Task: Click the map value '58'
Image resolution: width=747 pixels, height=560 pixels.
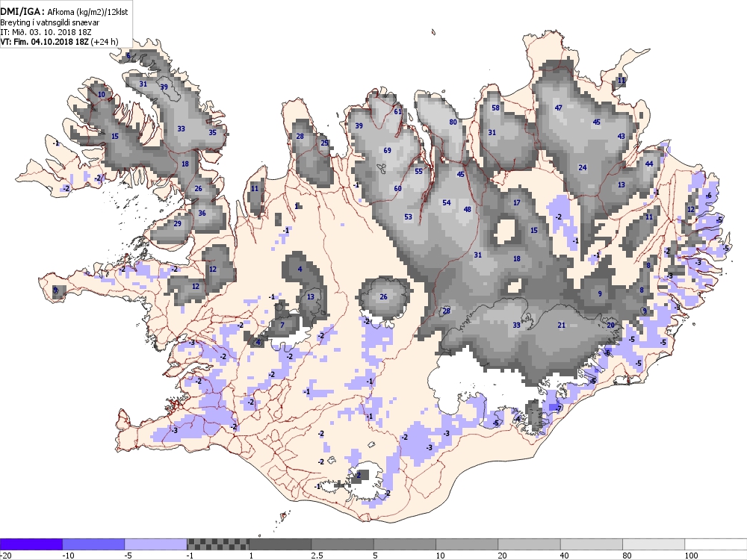Action: point(495,108)
